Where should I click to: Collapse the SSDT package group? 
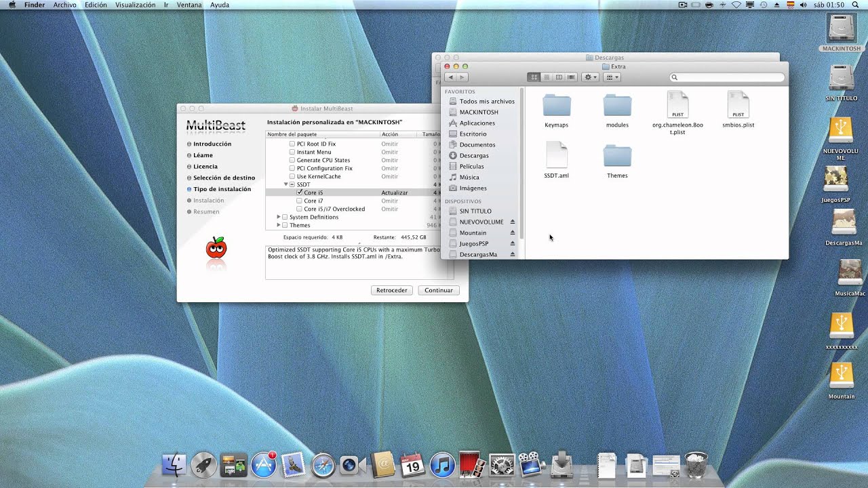[x=285, y=184]
